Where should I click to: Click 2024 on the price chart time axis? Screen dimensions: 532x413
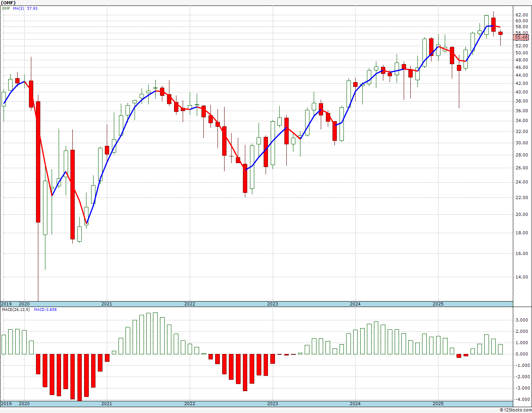355,304
